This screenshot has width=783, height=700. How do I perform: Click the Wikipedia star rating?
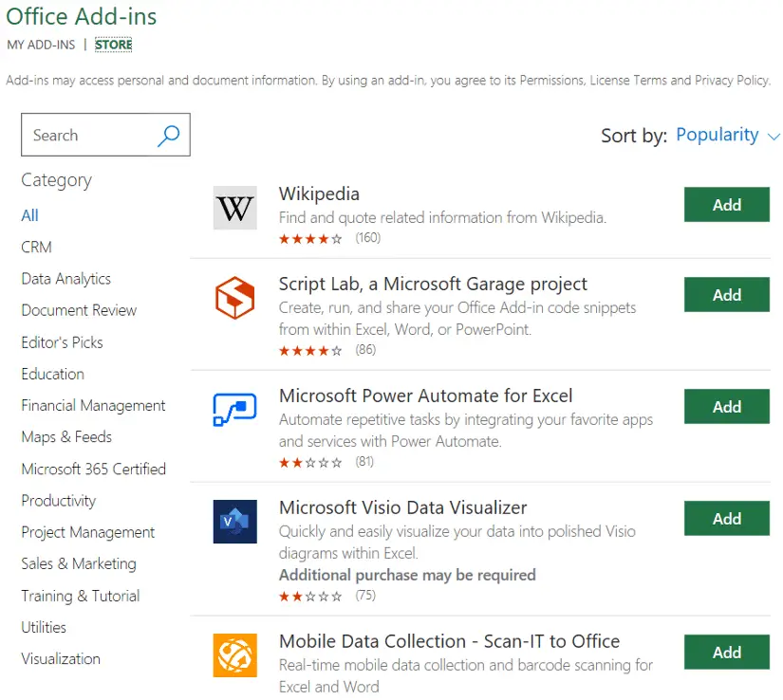click(x=310, y=239)
